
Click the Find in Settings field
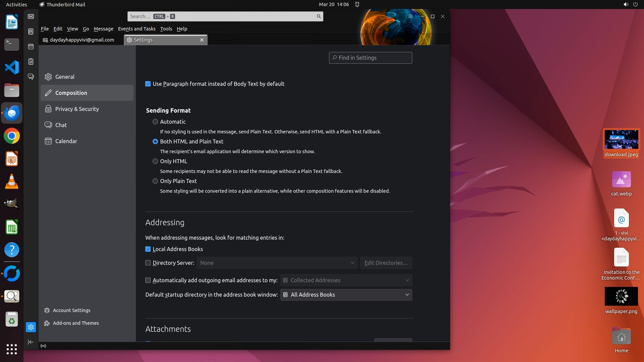click(371, 58)
